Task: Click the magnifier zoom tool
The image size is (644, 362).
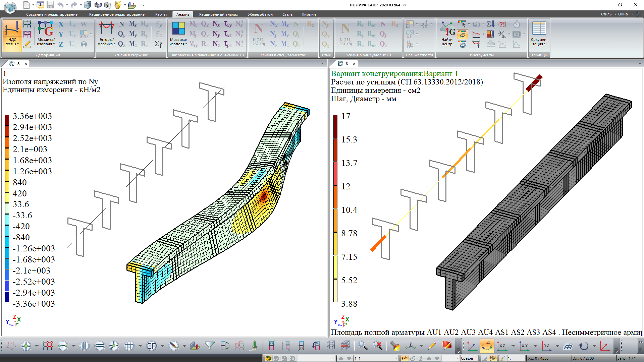Action: [x=363, y=346]
